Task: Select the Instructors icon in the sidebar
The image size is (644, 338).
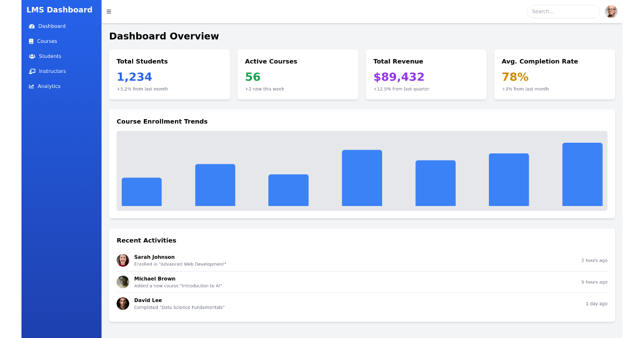Action: [x=31, y=71]
